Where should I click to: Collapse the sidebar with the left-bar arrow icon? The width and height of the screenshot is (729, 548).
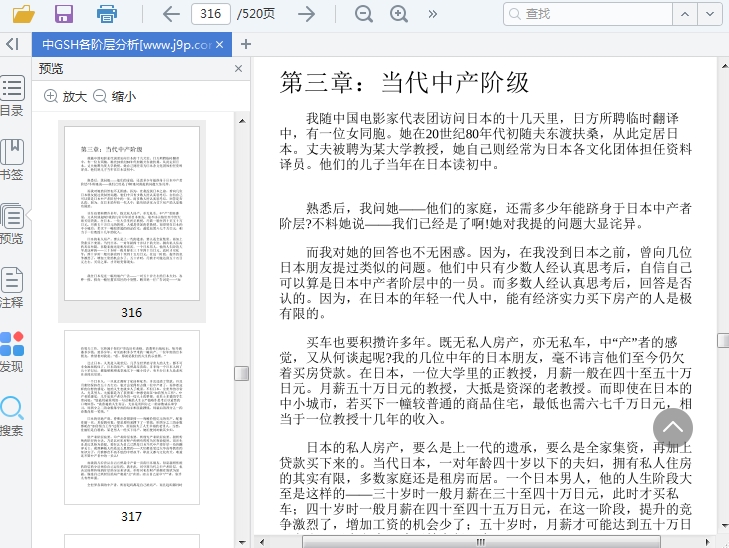[12, 44]
